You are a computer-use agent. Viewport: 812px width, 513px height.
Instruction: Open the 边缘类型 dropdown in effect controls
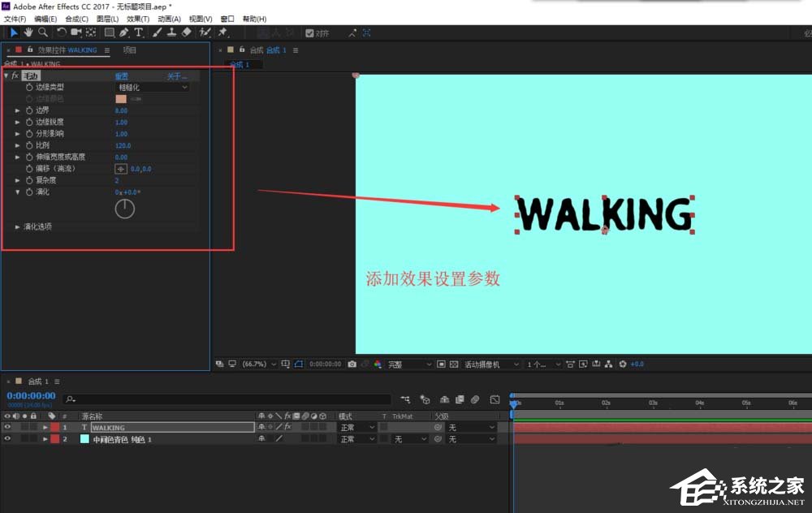(x=151, y=87)
